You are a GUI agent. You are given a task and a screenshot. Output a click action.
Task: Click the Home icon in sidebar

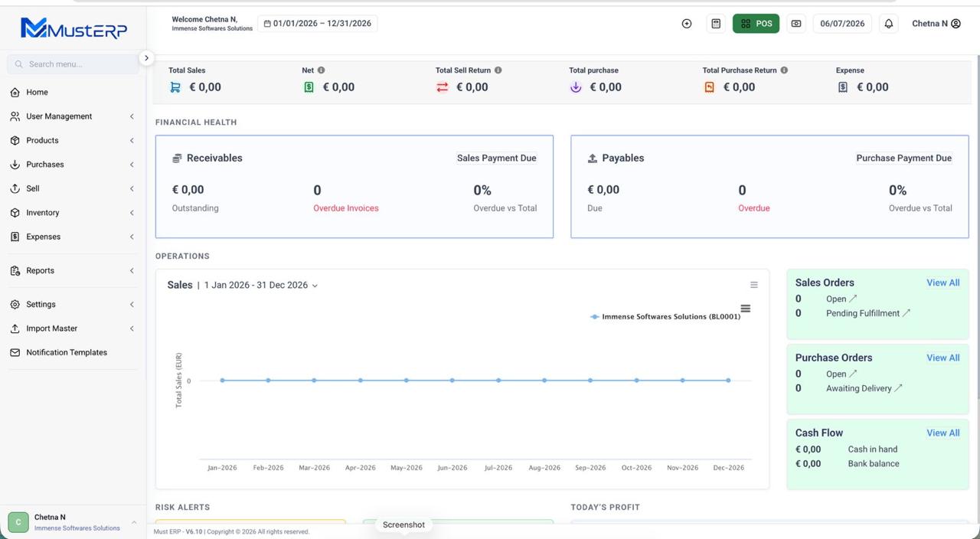(x=15, y=93)
